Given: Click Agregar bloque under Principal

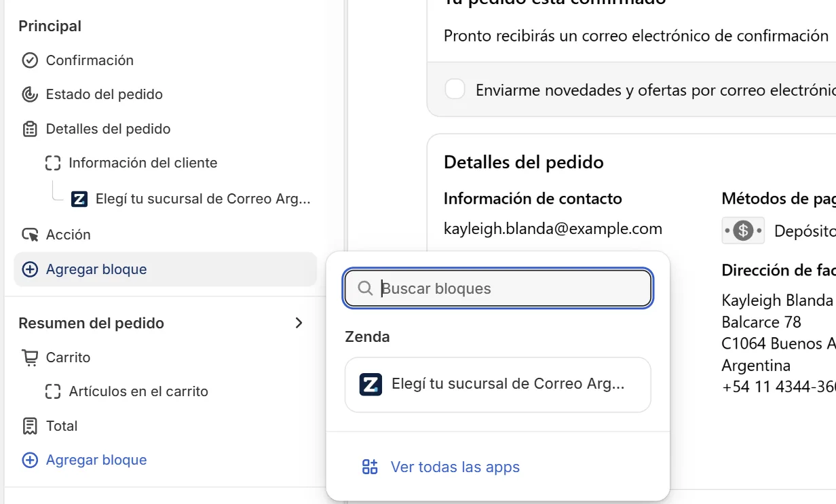Looking at the screenshot, I should click(165, 269).
